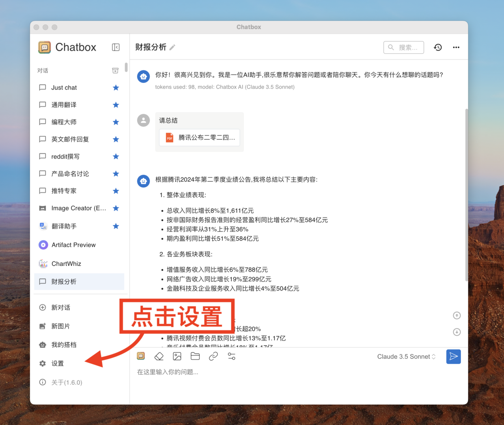
Task: Unstar the 翻译助手 conversation
Action: [116, 226]
